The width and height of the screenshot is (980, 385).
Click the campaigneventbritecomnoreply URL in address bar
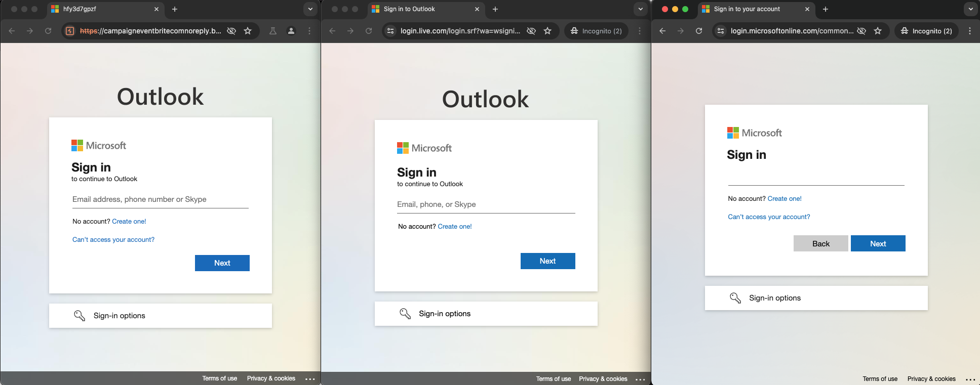pyautogui.click(x=150, y=31)
